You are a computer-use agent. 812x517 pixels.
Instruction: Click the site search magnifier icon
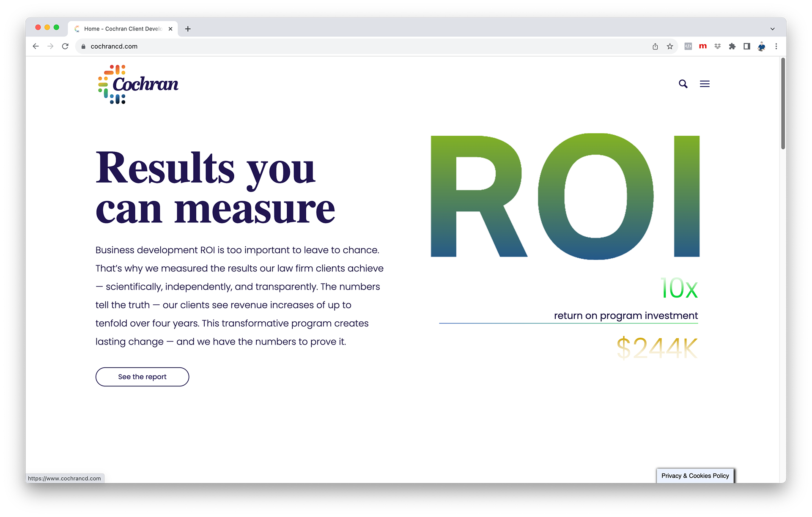tap(683, 84)
